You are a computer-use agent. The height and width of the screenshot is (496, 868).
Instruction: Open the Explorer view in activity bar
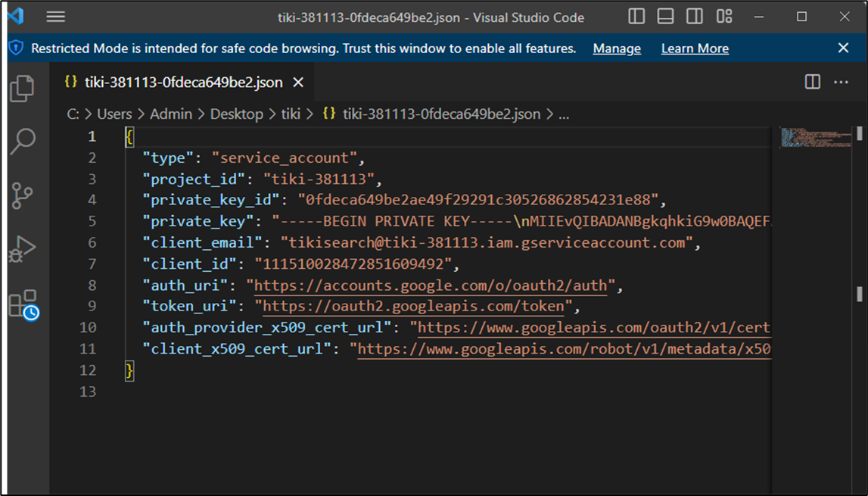tap(22, 89)
